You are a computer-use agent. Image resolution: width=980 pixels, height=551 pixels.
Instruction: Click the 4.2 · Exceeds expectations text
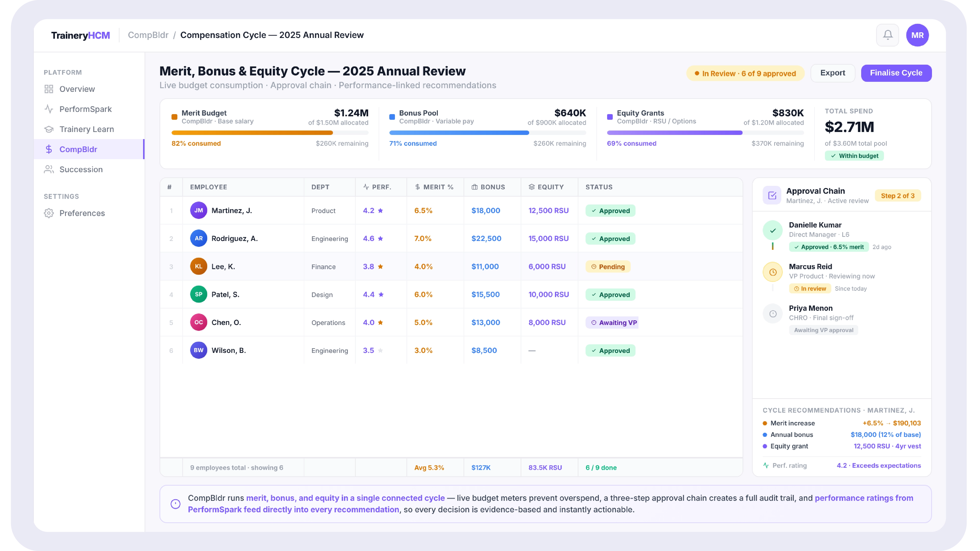pos(879,466)
